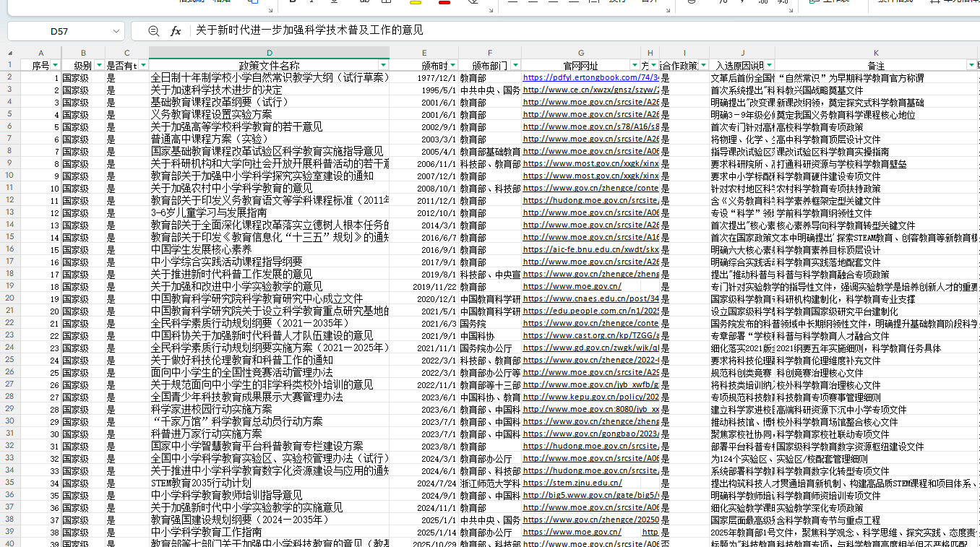Open filter dropdown for 入选原因说明 column
This screenshot has height=547, width=980.
[x=769, y=65]
